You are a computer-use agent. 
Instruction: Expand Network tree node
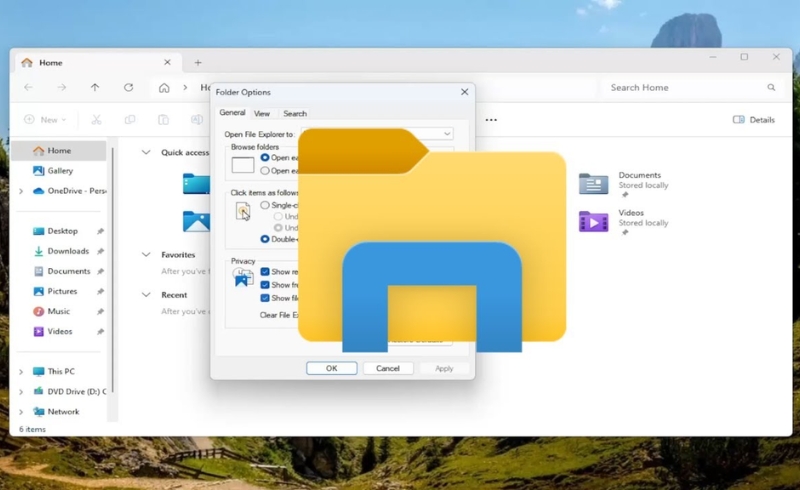21,412
